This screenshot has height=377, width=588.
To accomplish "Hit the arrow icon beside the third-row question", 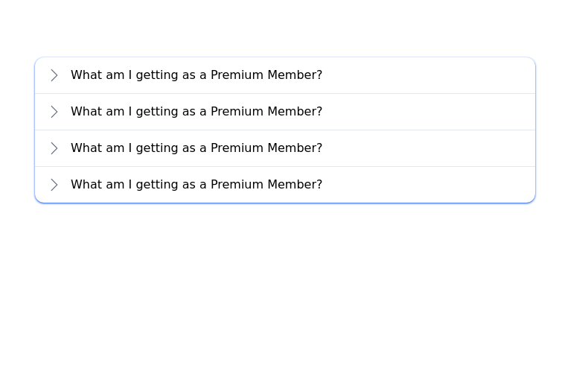I will (54, 148).
